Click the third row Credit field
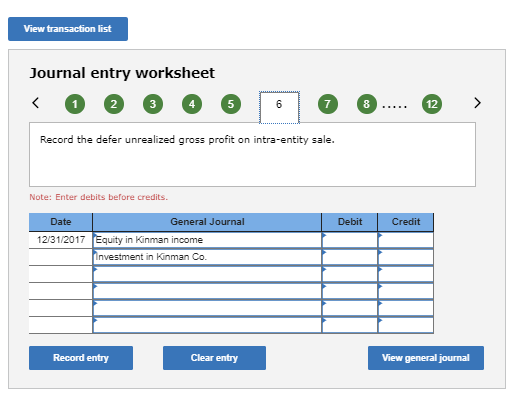 click(x=406, y=274)
